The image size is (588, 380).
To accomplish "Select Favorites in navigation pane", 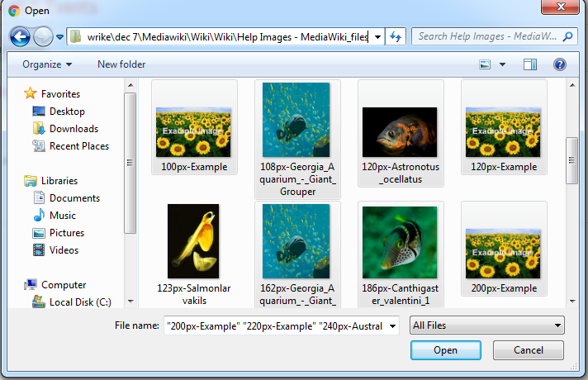I will (60, 94).
